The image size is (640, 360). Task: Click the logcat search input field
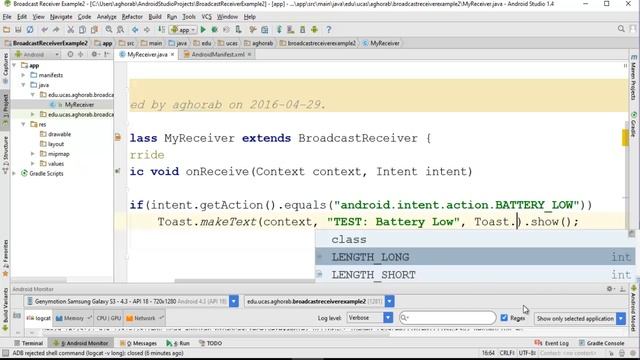click(448, 318)
